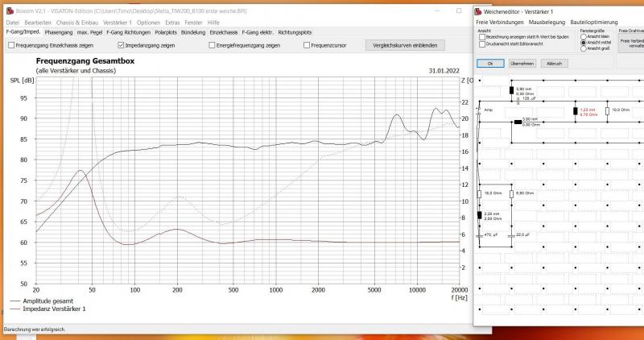Check Druckansicht statt Editoransicht
The image size is (644, 340).
click(482, 44)
